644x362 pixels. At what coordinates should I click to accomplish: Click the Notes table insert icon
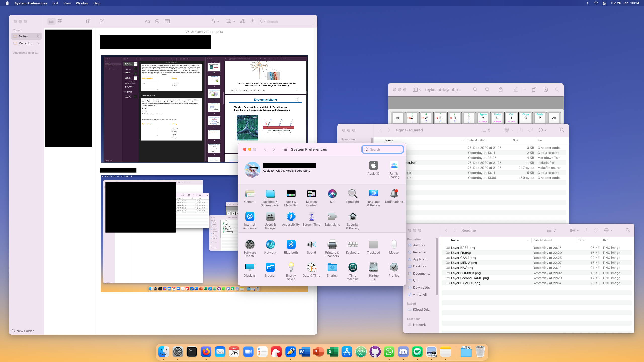(x=167, y=21)
